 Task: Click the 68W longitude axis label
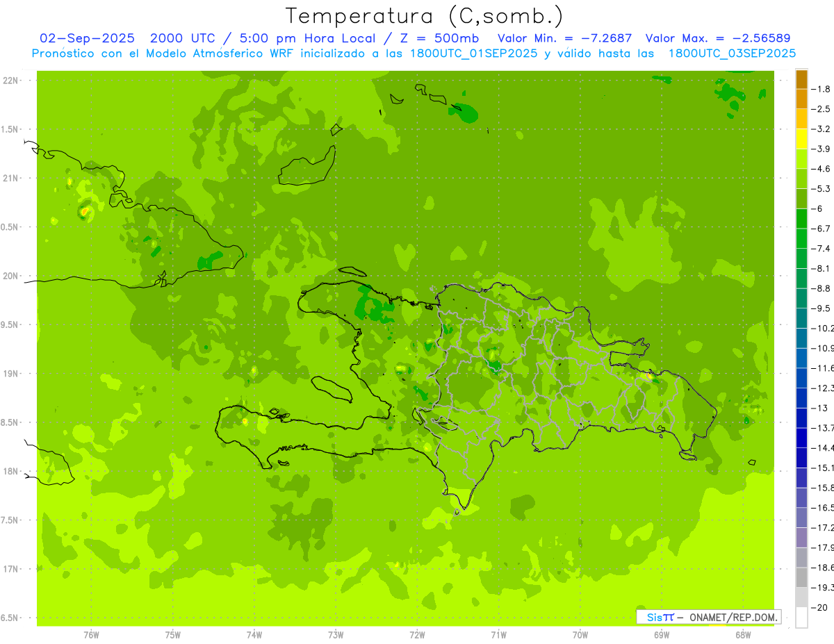click(743, 634)
